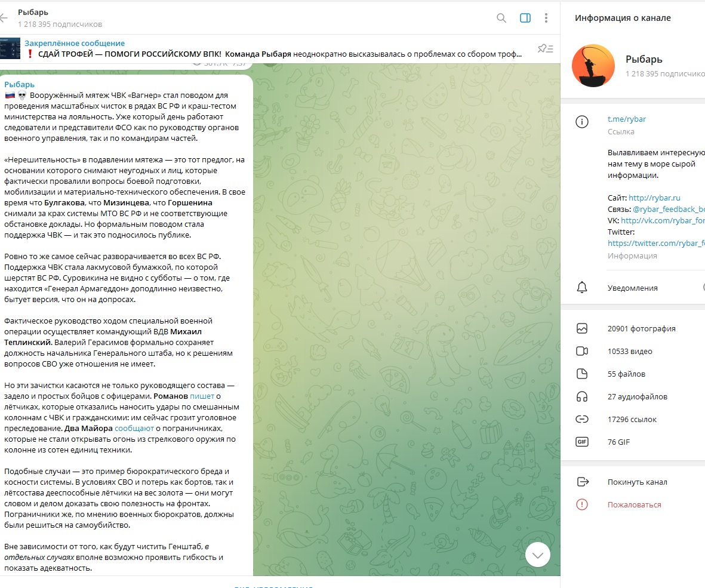The height and width of the screenshot is (588, 705).
Task: Click the headphones icon for audio files
Action: tap(582, 396)
